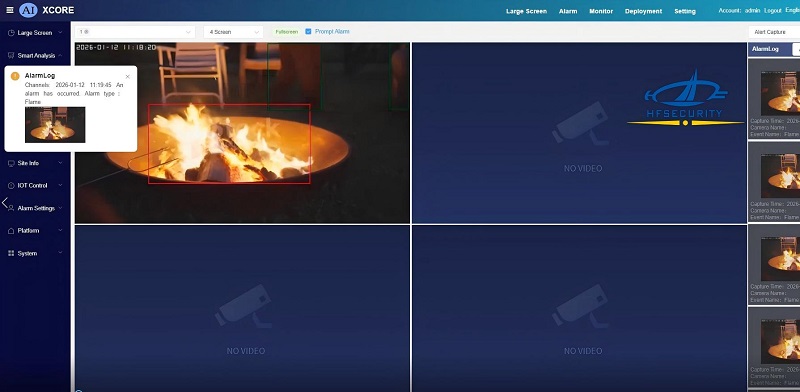This screenshot has width=800, height=392.
Task: Click the AI XCORE logo
Action: [46, 10]
